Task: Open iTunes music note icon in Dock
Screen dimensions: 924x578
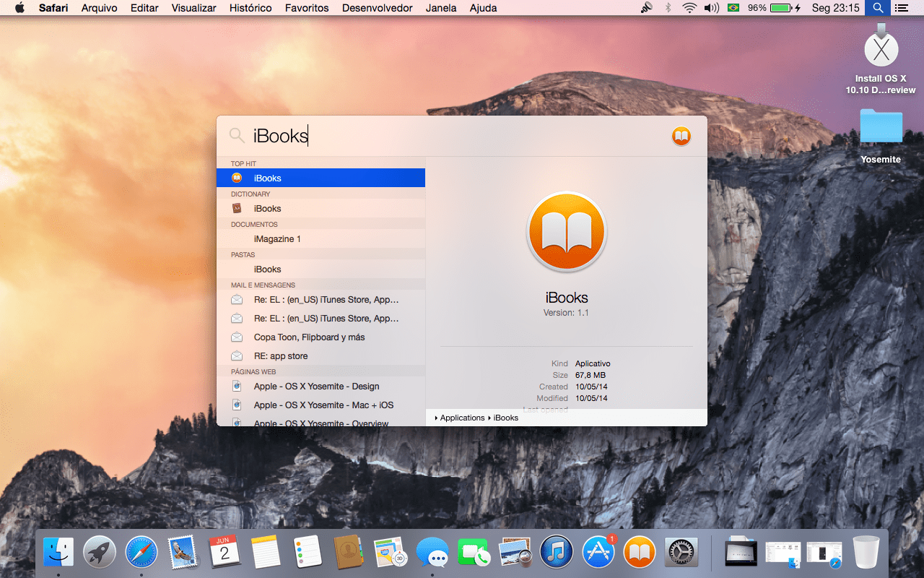Action: pos(557,553)
